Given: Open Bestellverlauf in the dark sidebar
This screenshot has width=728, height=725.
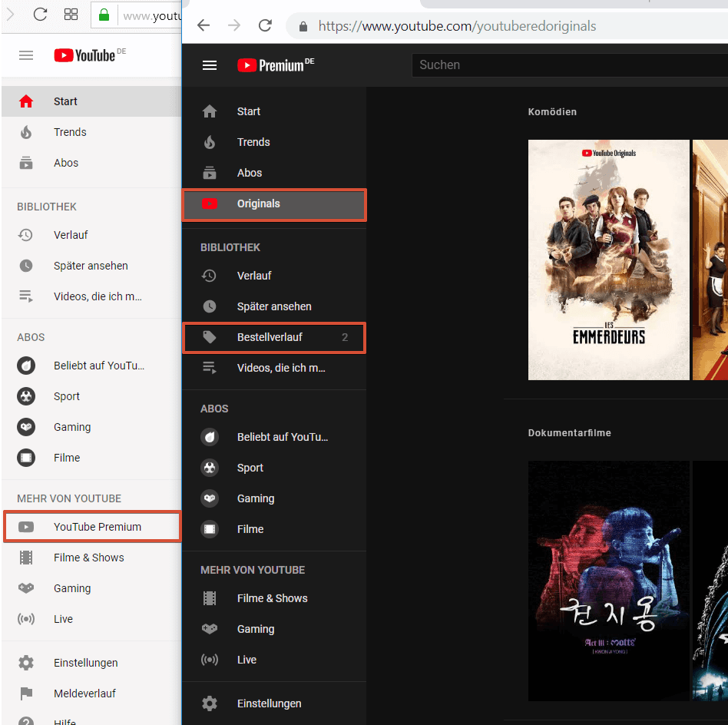Looking at the screenshot, I should click(274, 337).
